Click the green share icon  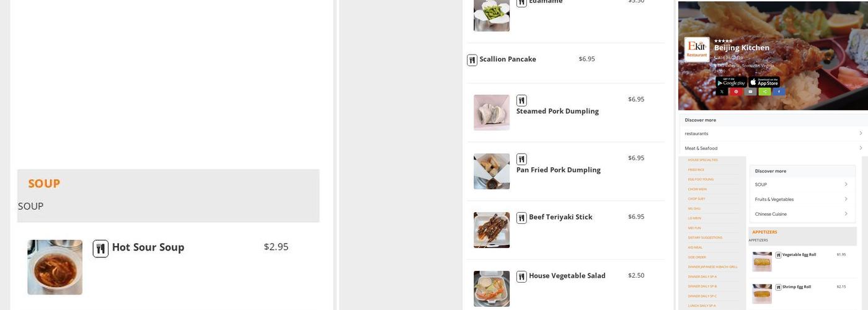pos(764,92)
